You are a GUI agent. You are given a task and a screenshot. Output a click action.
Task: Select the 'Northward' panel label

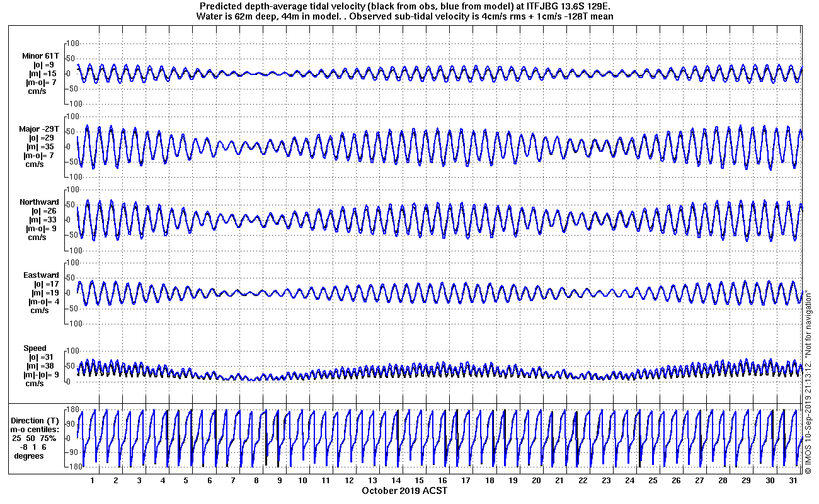pyautogui.click(x=39, y=202)
